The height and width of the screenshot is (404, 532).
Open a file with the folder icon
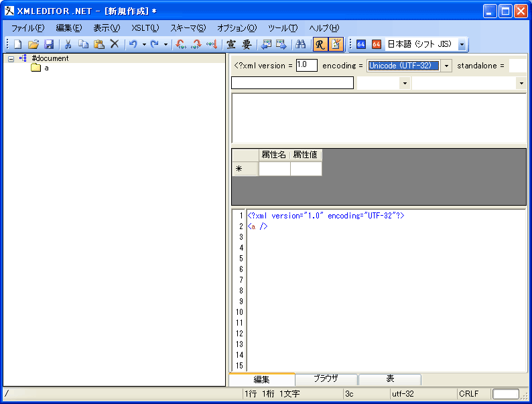[x=34, y=44]
